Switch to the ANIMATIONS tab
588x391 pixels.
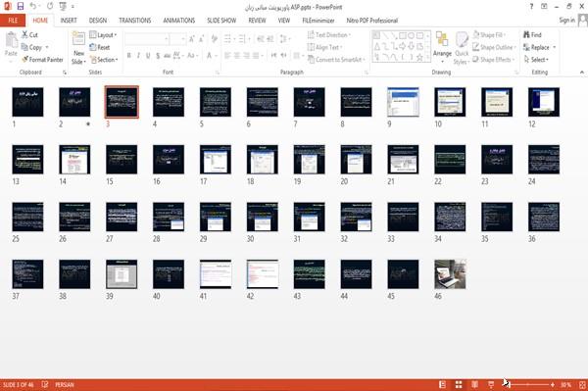pos(179,21)
